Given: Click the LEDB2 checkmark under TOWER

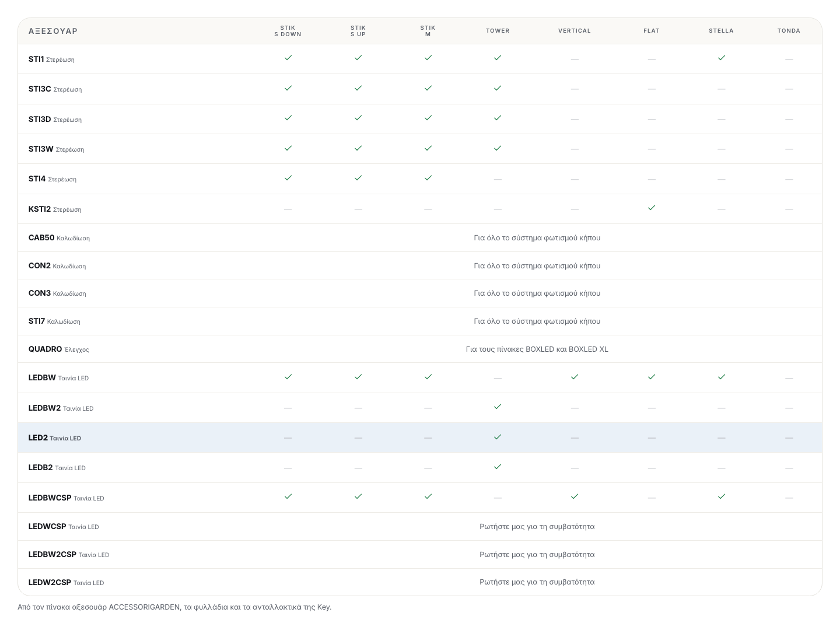Looking at the screenshot, I should (x=498, y=467).
